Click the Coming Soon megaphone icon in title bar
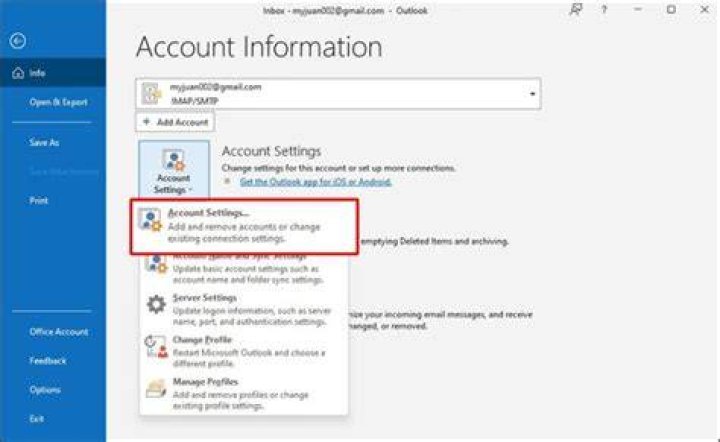 pos(576,9)
